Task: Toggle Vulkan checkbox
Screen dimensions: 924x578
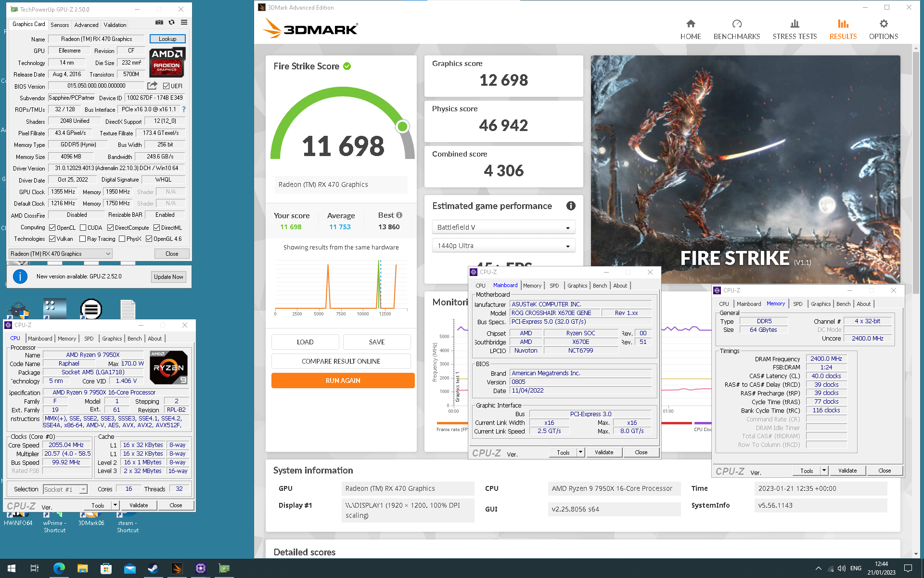Action: [52, 239]
